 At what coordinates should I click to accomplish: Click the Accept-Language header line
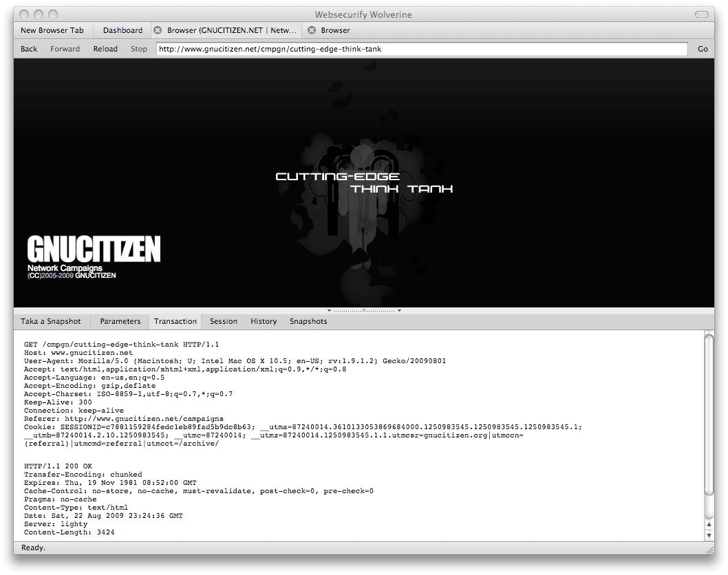tap(94, 378)
